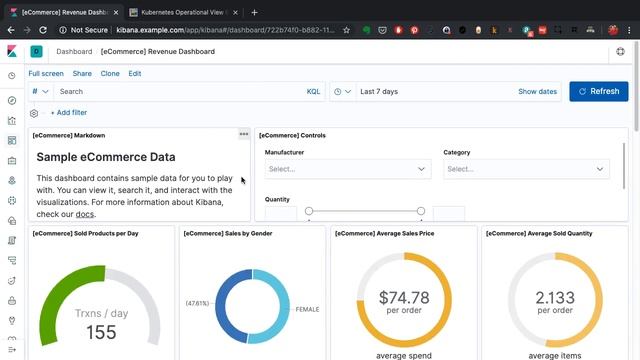
Task: Click the green space avatar D
Action: (x=36, y=51)
